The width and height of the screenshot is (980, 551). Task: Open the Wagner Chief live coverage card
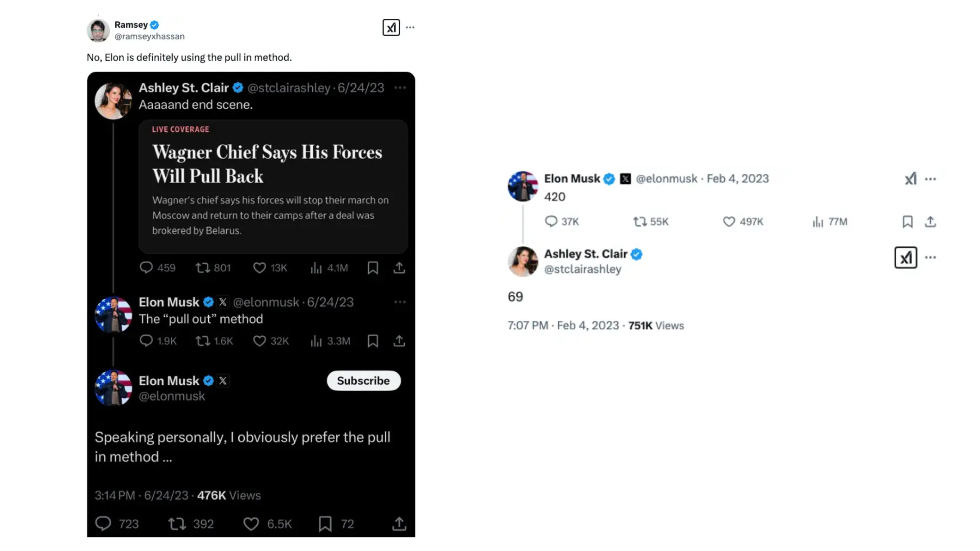(x=273, y=186)
